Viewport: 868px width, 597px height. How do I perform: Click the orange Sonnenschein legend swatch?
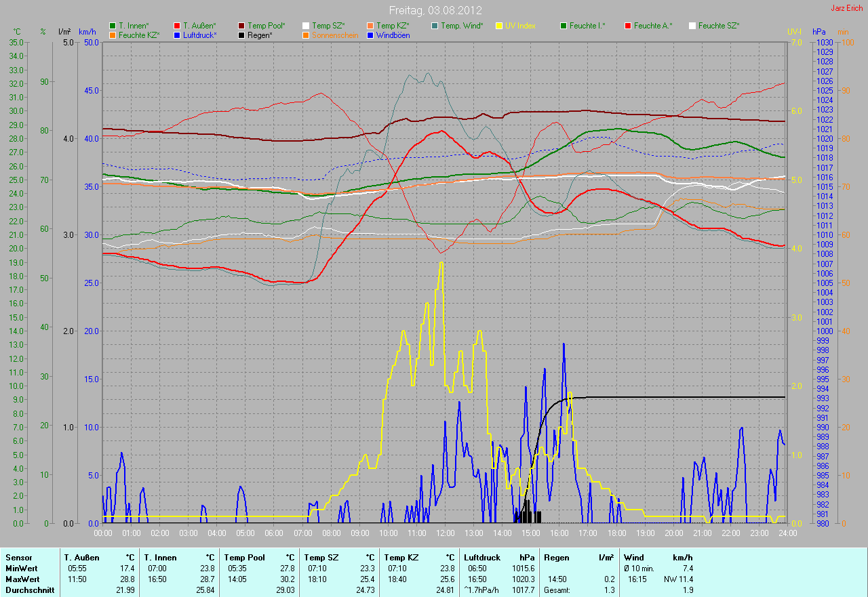[x=307, y=35]
